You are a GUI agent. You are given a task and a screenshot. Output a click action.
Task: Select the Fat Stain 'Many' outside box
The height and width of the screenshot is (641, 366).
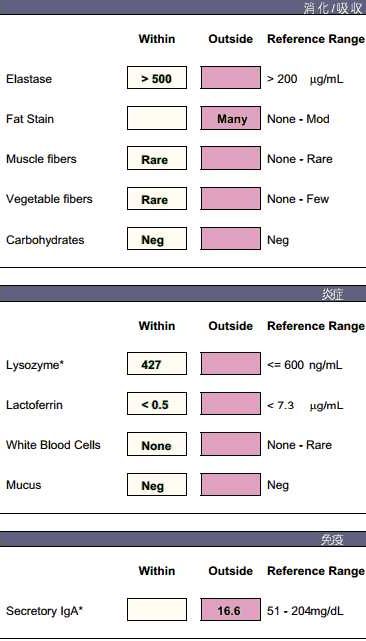pos(231,118)
